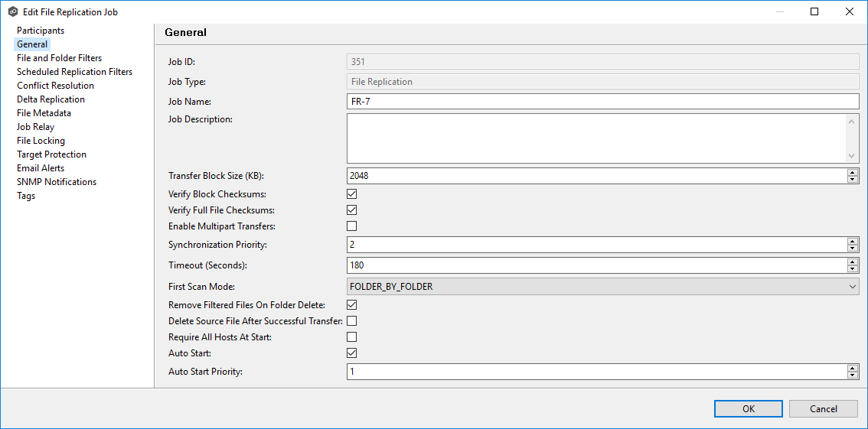This screenshot has height=429, width=868.
Task: Open the First Scan Mode dropdown
Action: coord(602,287)
